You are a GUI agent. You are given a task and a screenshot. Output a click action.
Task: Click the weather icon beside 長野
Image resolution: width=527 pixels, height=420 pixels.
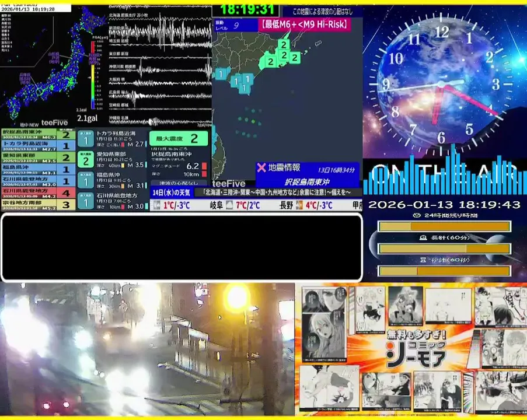pos(299,205)
